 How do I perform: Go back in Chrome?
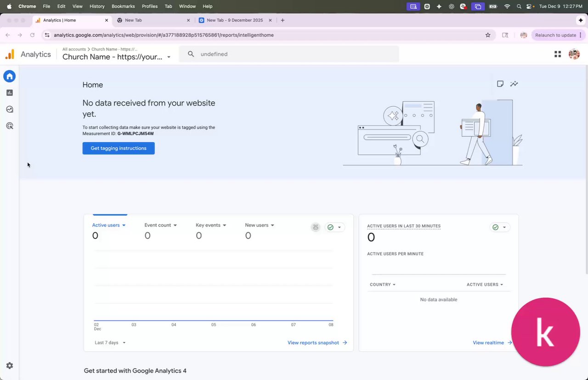click(8, 35)
